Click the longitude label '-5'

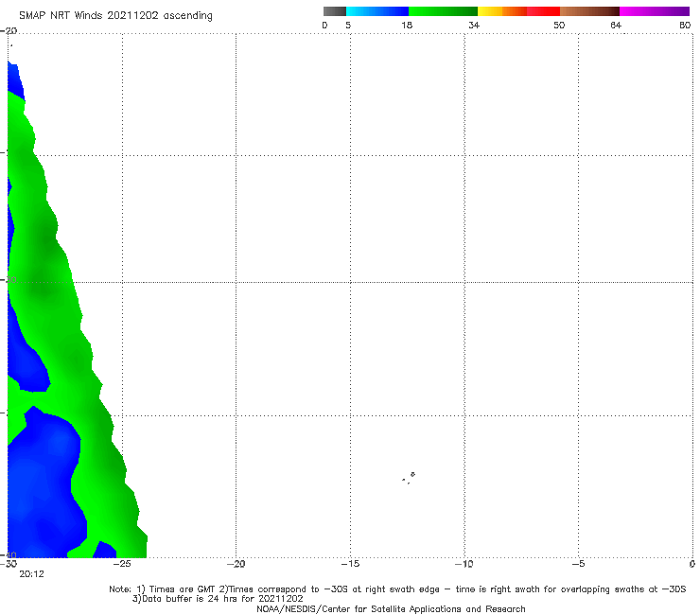[x=578, y=564]
